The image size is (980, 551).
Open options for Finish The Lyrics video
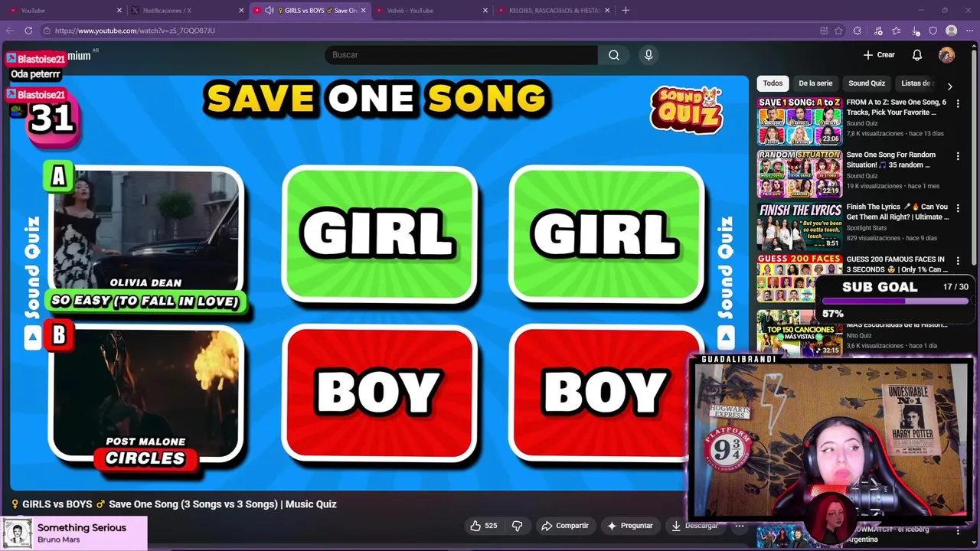click(x=958, y=208)
